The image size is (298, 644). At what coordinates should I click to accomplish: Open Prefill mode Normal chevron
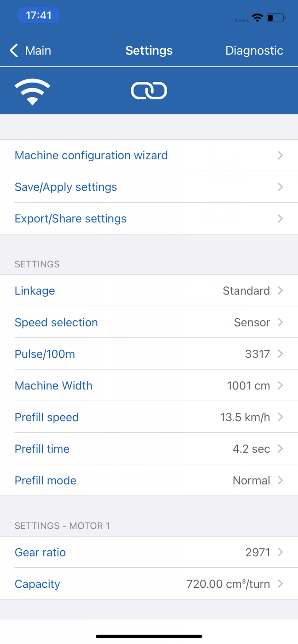tap(280, 480)
